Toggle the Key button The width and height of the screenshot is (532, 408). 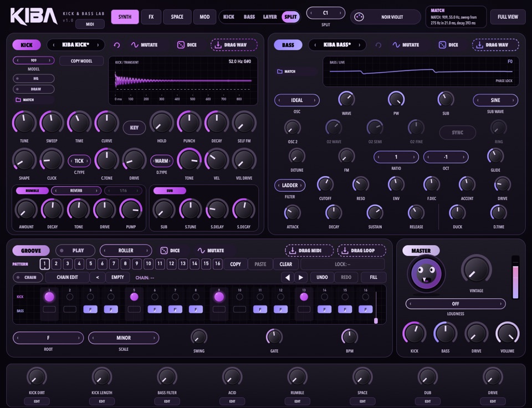click(134, 127)
